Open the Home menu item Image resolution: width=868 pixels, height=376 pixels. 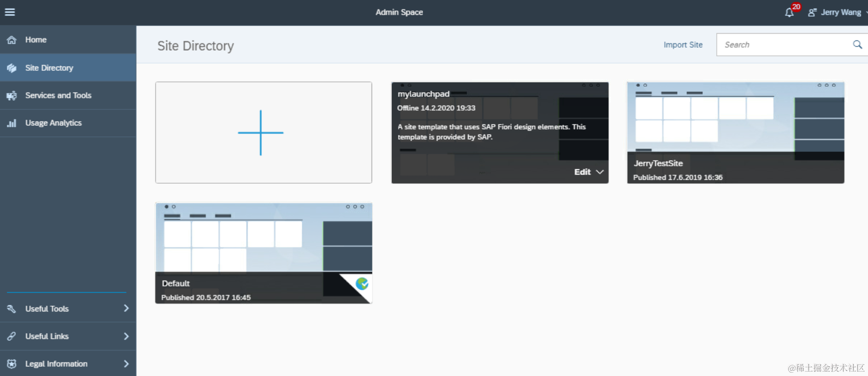tap(68, 40)
